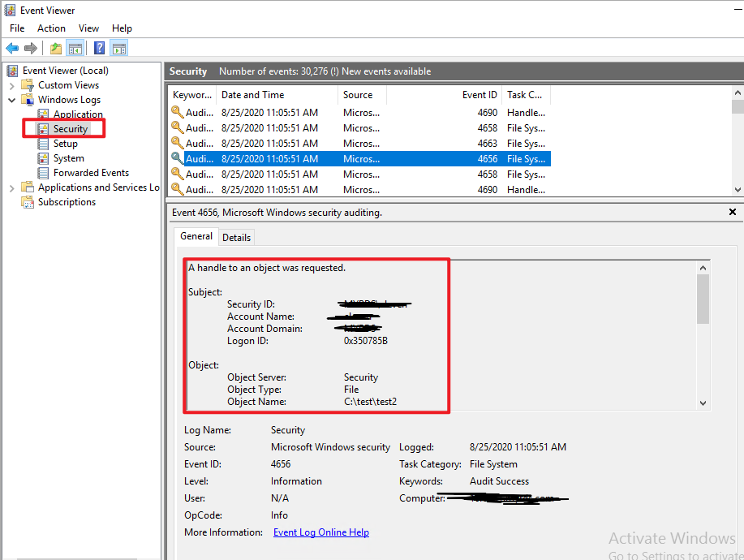Select the System log label
This screenshot has height=560, width=744.
[x=69, y=158]
